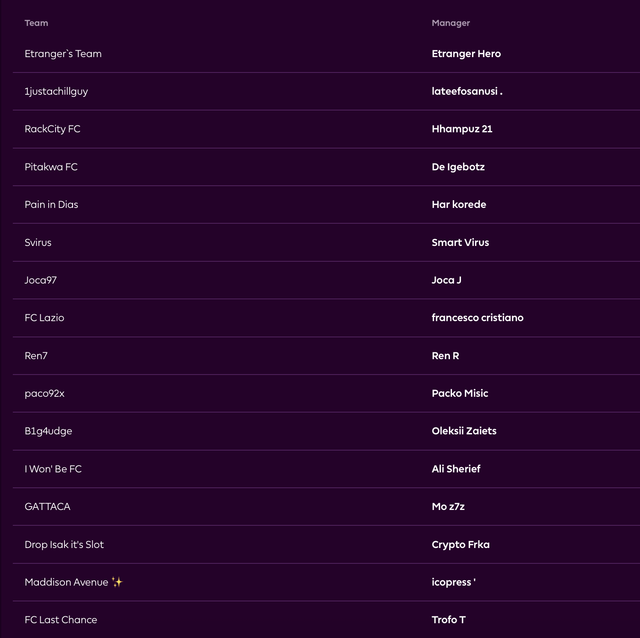Open the Joca97 team page
640x638 pixels.
[40, 280]
